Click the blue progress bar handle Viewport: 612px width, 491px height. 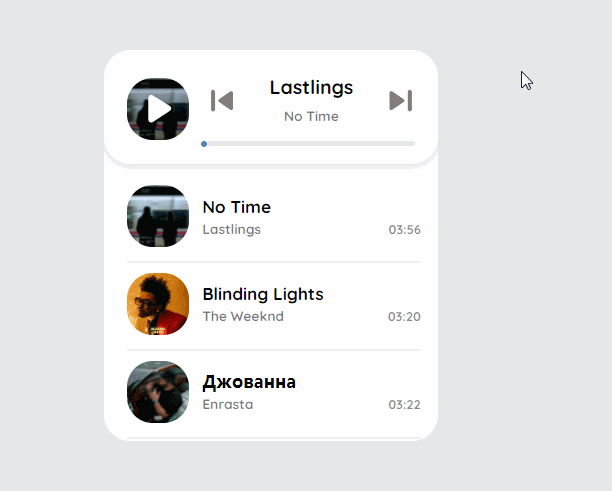(204, 144)
